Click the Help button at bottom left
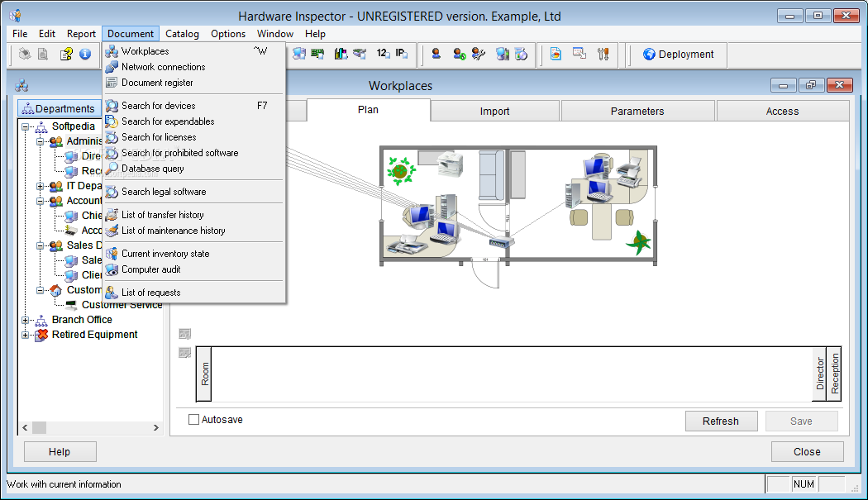 [x=60, y=452]
